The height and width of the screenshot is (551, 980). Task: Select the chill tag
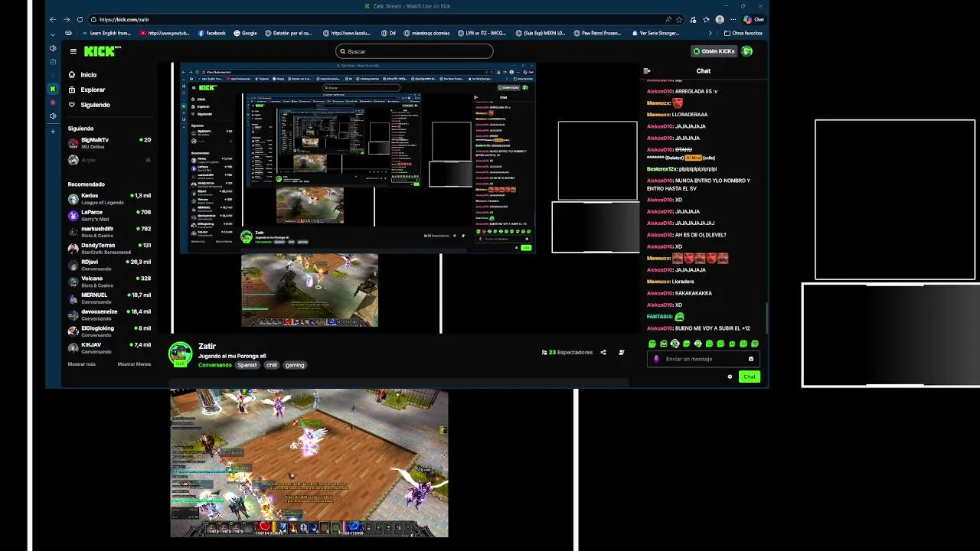pos(272,365)
